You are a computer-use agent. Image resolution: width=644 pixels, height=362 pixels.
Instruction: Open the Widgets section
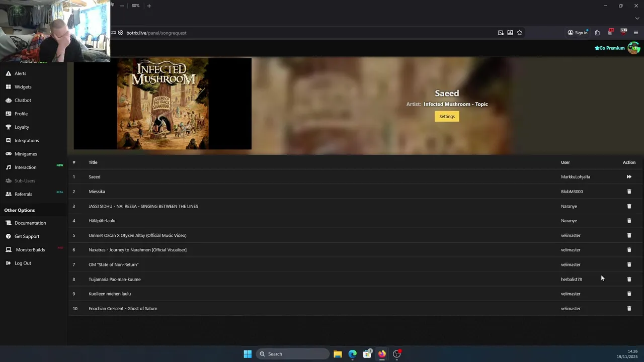[x=23, y=87]
